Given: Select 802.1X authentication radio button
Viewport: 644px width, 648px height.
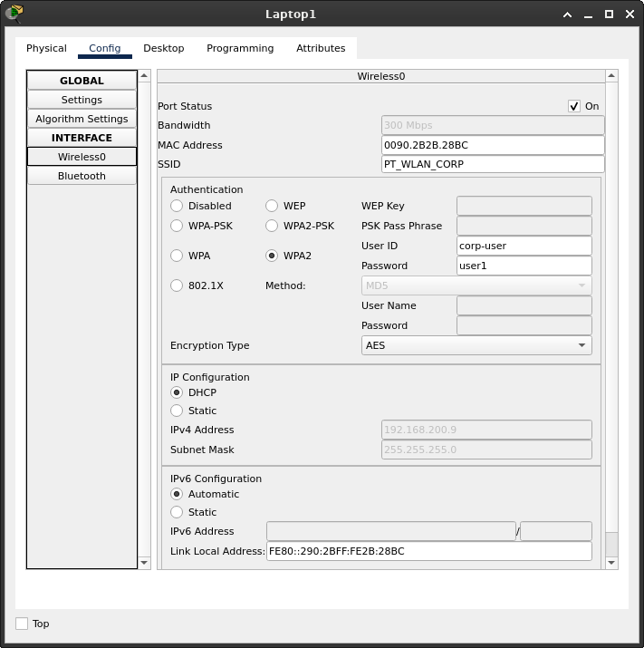Looking at the screenshot, I should (x=177, y=285).
